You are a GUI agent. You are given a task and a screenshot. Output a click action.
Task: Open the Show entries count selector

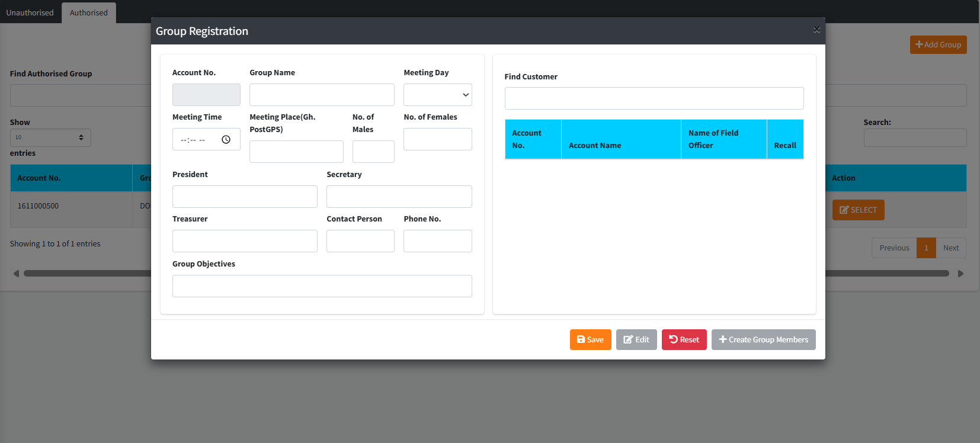point(50,137)
